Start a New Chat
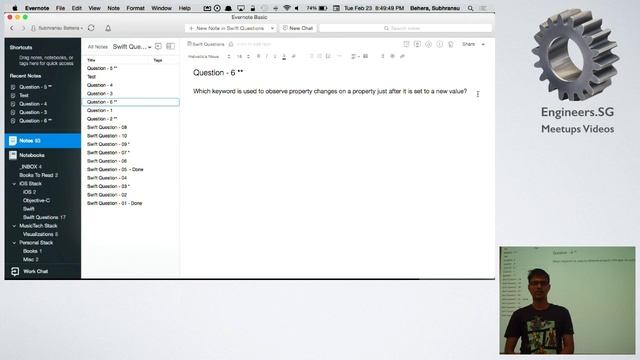The height and width of the screenshot is (360, 640). pyautogui.click(x=298, y=28)
